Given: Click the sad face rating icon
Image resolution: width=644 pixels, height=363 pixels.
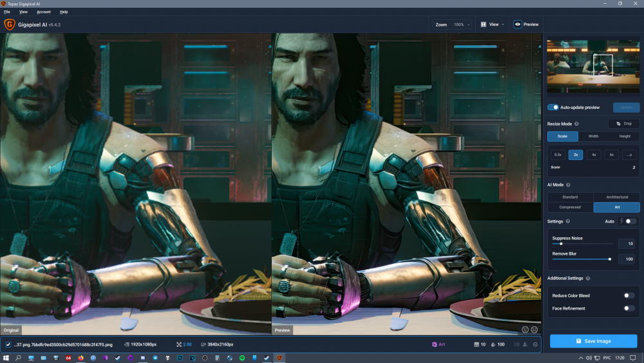Looking at the screenshot, I should click(x=535, y=329).
